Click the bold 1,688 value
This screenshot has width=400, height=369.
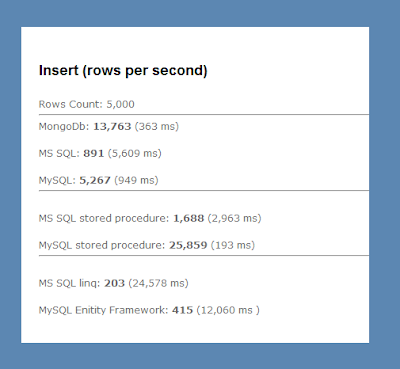click(x=188, y=219)
